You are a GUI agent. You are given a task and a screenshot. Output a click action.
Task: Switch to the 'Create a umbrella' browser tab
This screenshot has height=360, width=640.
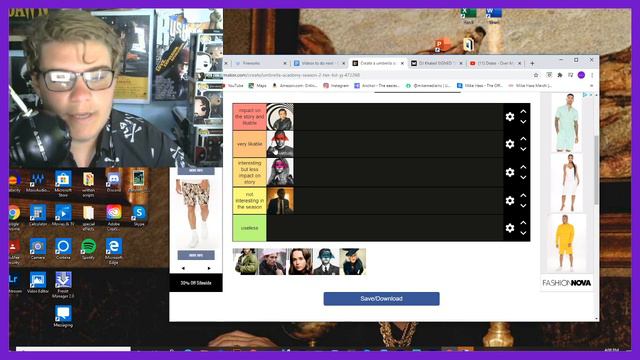click(x=378, y=63)
